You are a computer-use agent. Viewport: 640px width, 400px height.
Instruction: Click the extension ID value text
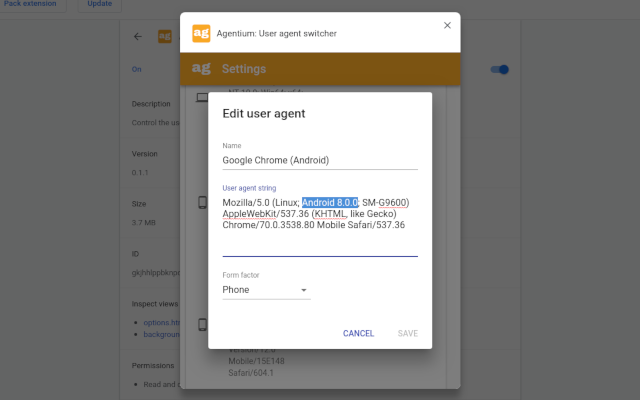[x=156, y=273]
